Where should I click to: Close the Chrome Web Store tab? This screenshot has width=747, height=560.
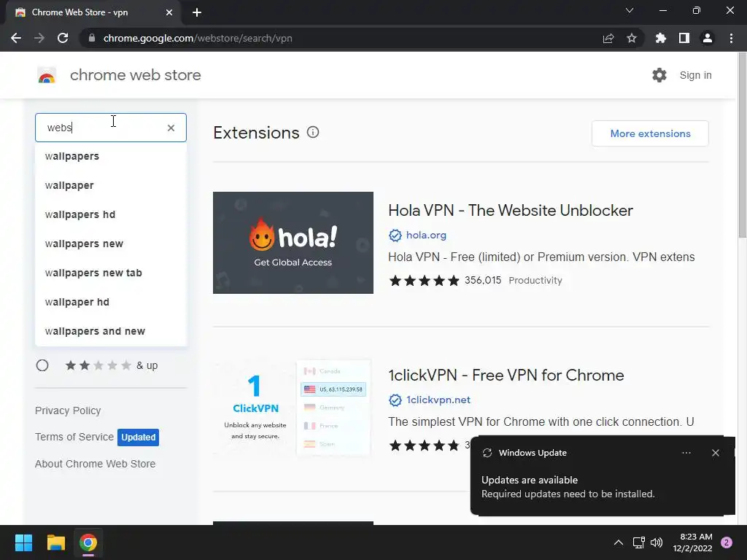(169, 12)
